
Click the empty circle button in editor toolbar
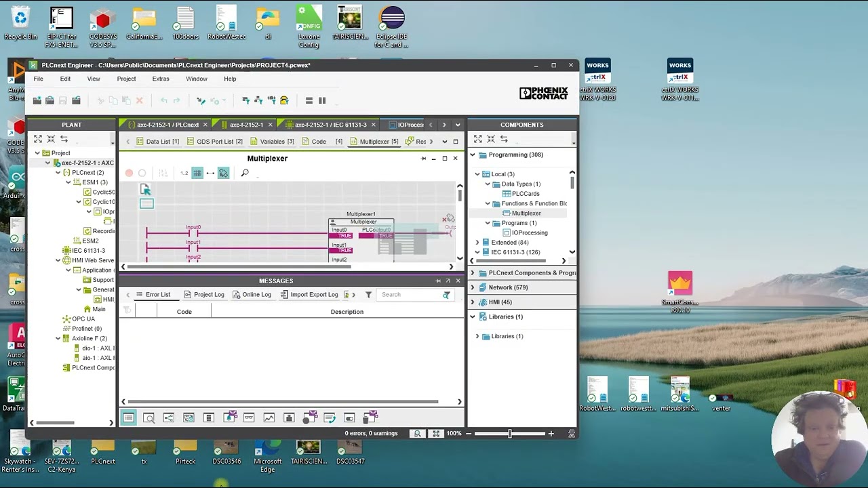(x=142, y=174)
